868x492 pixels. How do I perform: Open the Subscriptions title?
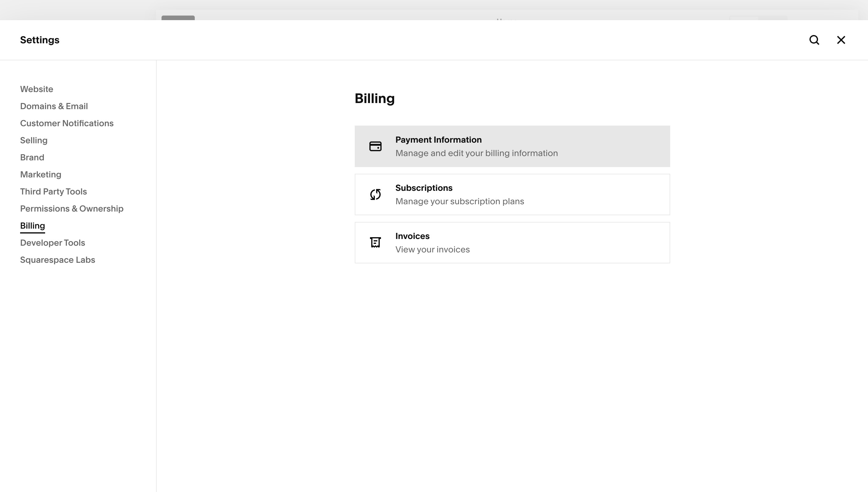(424, 188)
